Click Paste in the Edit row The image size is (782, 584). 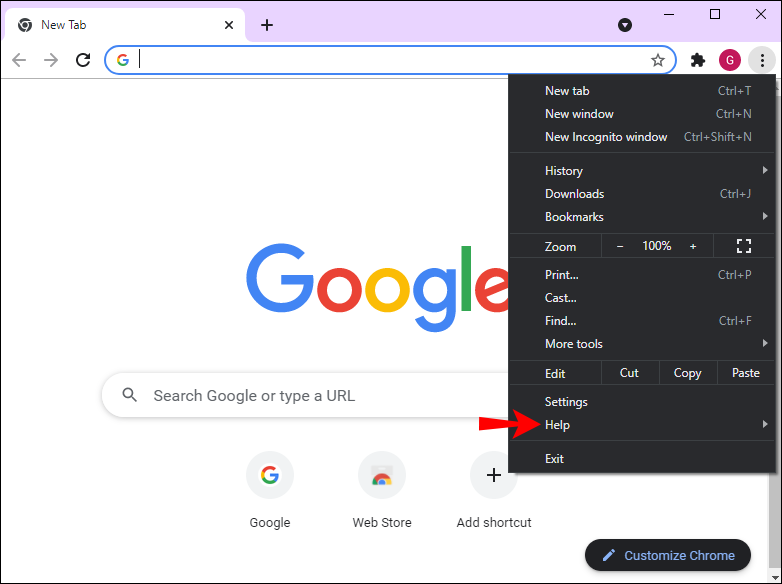point(746,373)
